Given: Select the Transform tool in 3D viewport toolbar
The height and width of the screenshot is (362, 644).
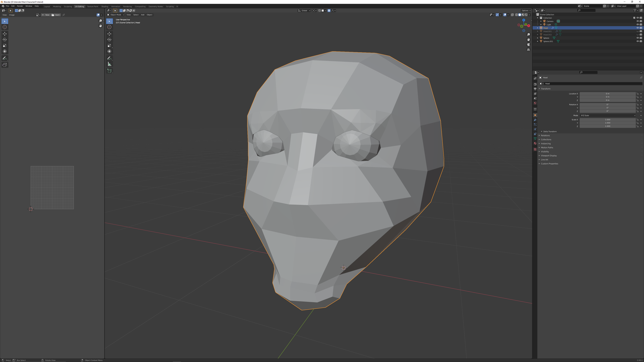Looking at the screenshot, I should (x=109, y=51).
